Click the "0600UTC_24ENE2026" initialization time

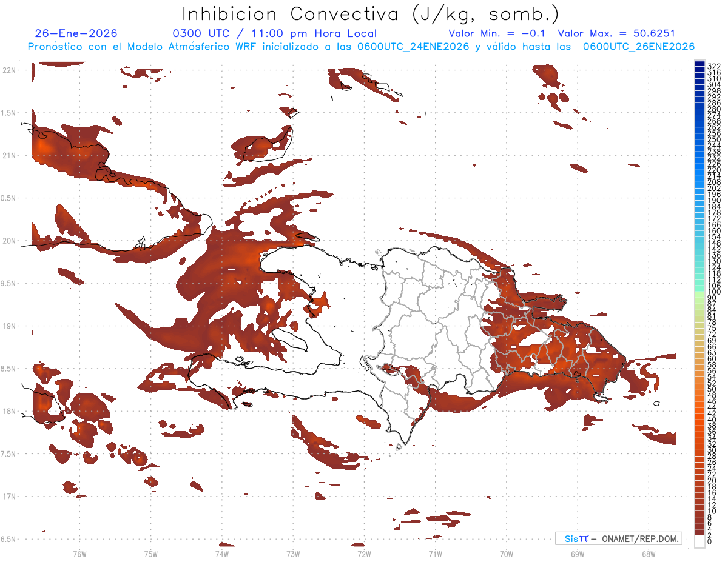[x=412, y=47]
